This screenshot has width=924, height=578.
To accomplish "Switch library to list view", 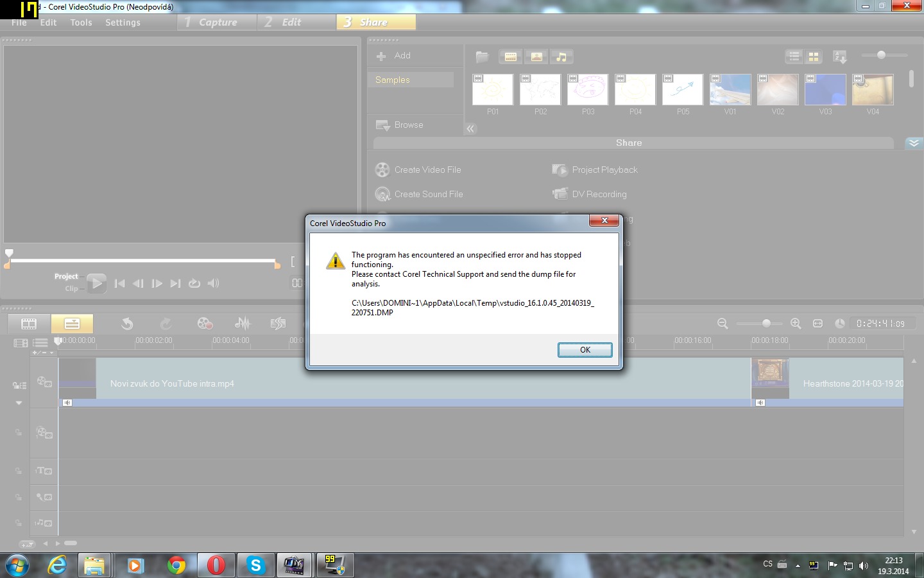I will coord(794,57).
